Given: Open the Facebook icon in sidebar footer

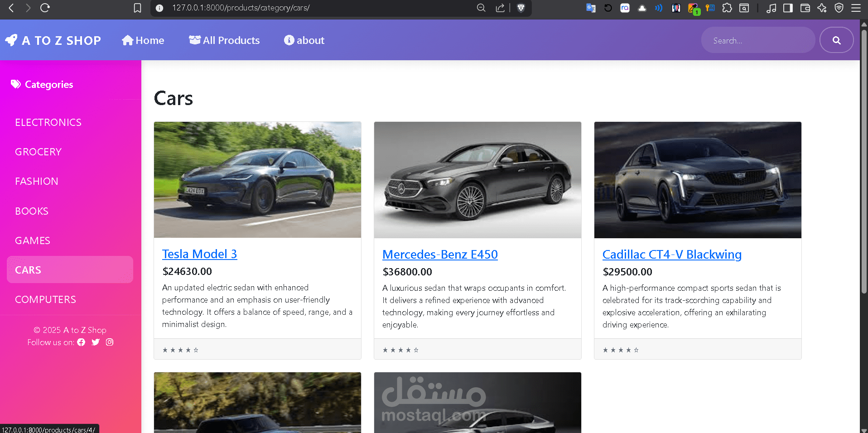Looking at the screenshot, I should [81, 342].
